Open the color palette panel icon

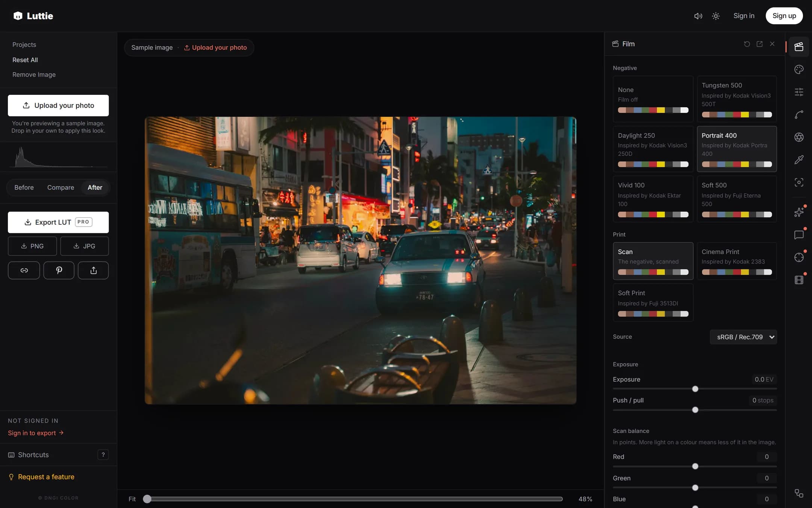click(799, 69)
